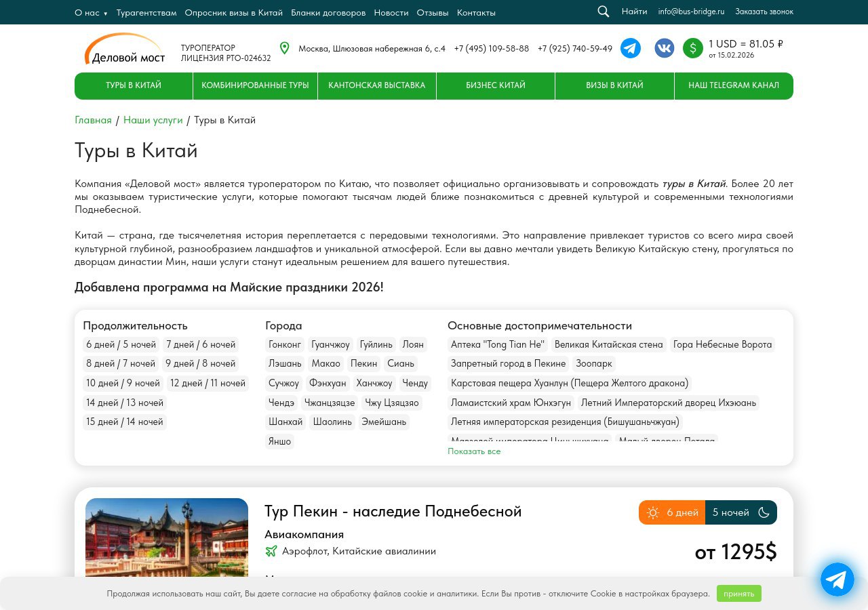Open the Telegram icon in header
The height and width of the screenshot is (610, 868).
point(631,48)
